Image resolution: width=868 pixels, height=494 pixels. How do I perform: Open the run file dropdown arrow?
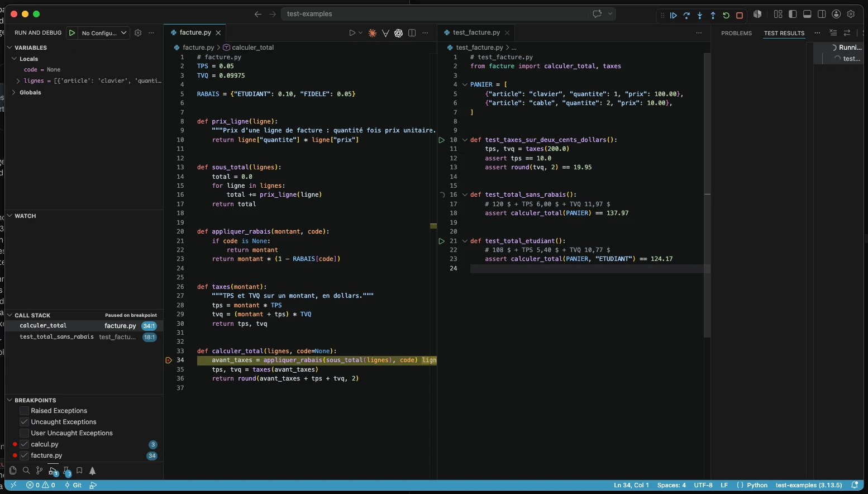point(360,33)
